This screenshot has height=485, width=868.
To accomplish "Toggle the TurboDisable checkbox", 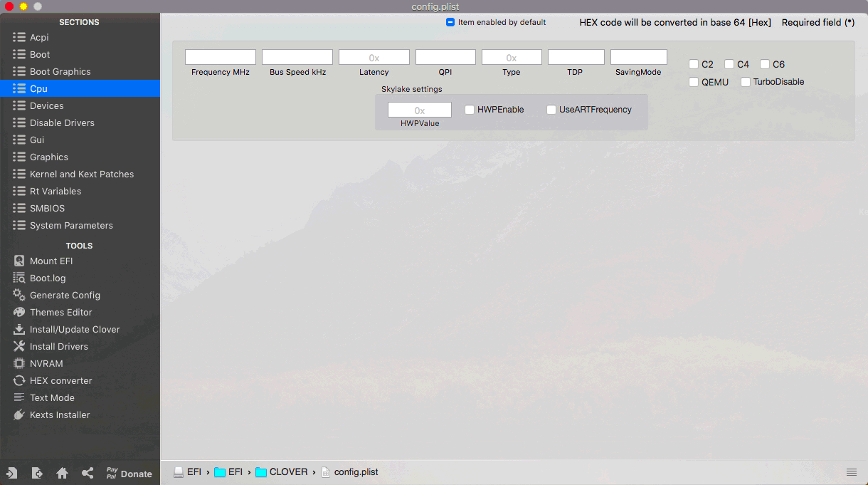I will 745,82.
